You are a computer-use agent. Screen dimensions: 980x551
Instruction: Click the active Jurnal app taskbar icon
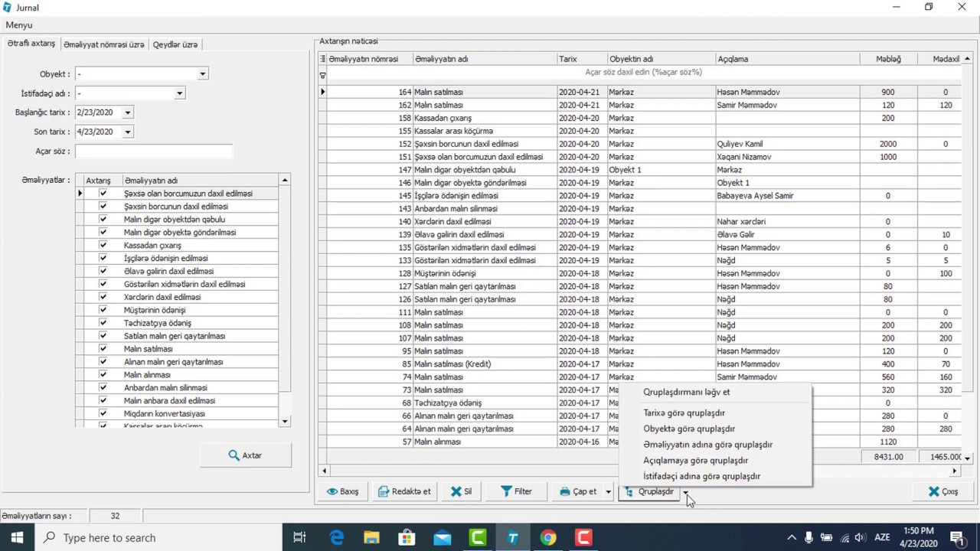point(512,538)
